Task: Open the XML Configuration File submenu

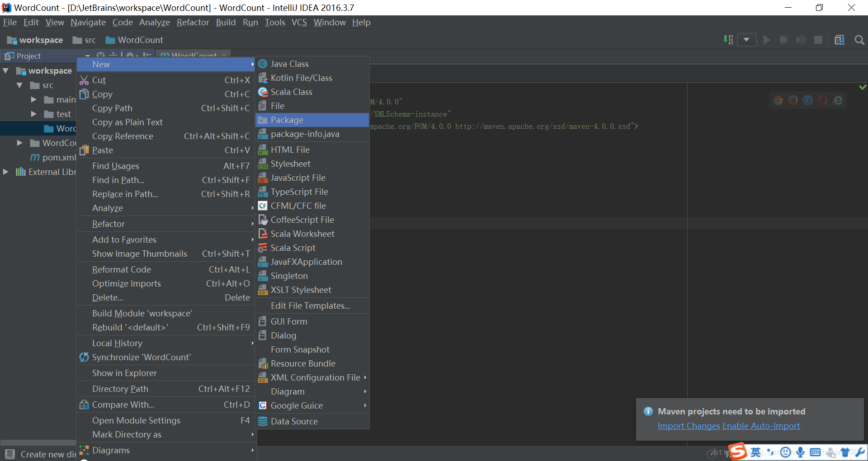Action: [312, 378]
